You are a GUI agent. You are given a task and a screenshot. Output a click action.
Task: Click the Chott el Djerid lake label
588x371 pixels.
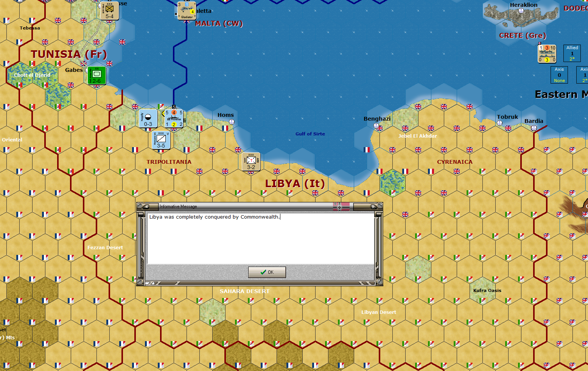32,75
